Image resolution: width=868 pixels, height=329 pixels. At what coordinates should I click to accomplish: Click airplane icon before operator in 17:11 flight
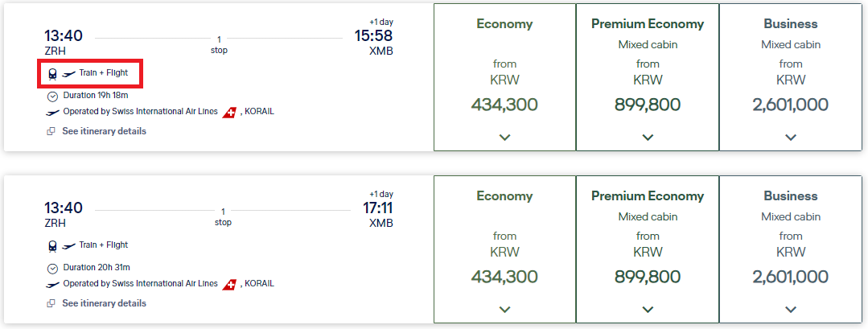click(x=53, y=284)
